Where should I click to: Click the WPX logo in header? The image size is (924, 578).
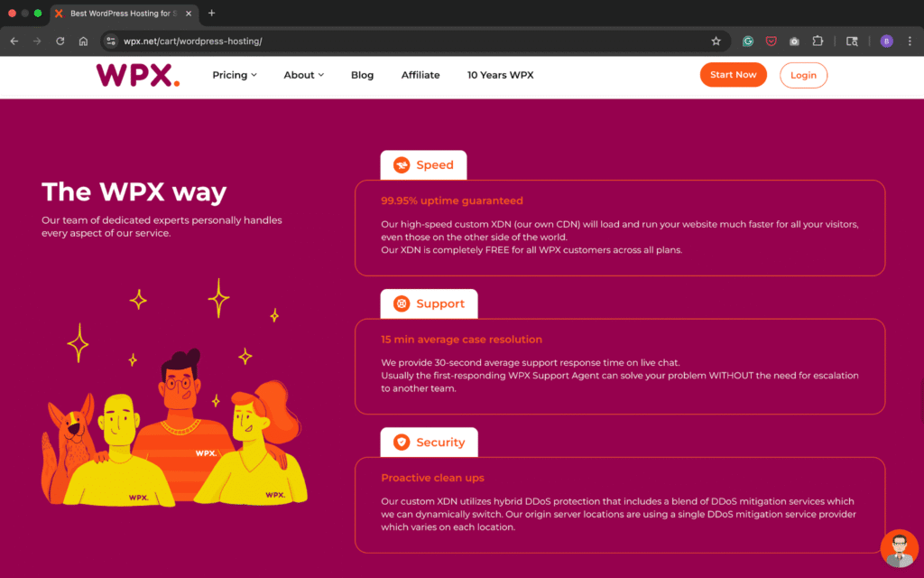138,75
